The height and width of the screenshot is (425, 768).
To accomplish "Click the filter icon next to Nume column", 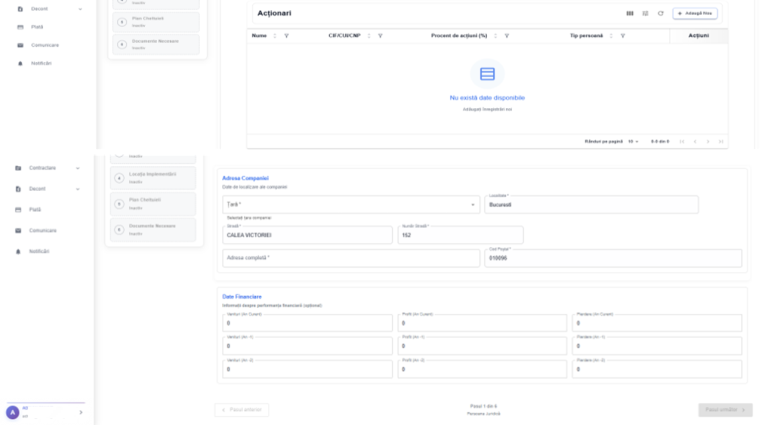I will pos(287,36).
